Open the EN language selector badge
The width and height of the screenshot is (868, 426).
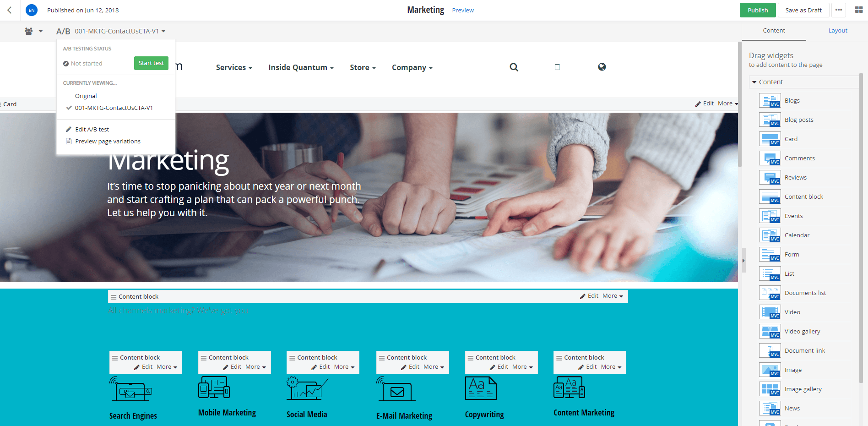[32, 10]
